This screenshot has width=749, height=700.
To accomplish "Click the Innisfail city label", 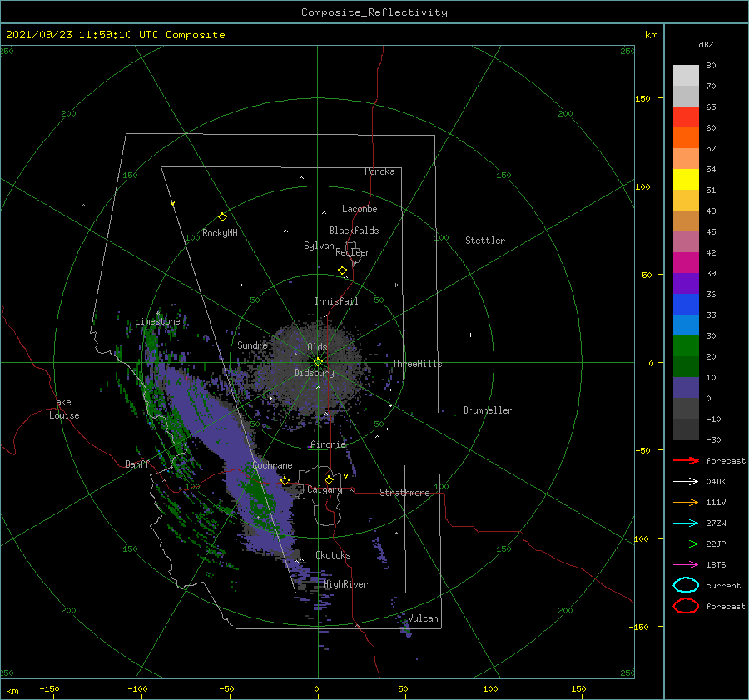I will (336, 301).
